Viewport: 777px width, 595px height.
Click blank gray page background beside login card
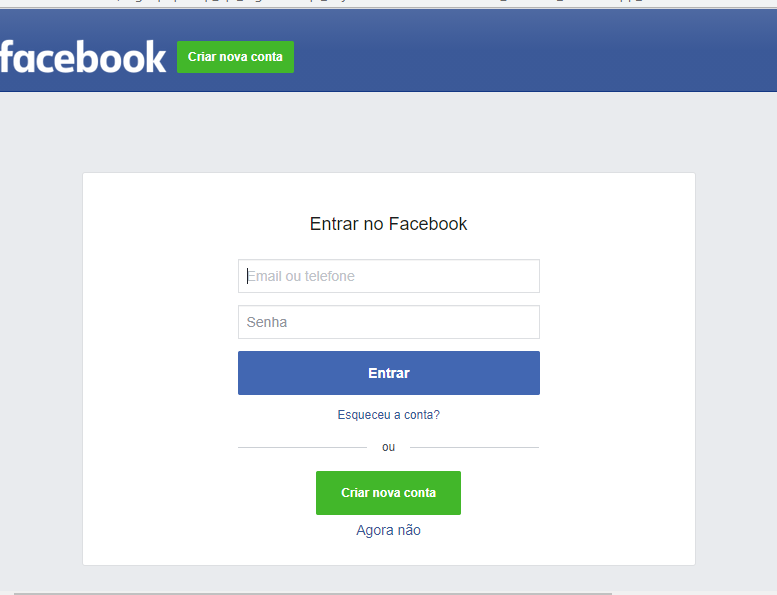[x=42, y=347]
